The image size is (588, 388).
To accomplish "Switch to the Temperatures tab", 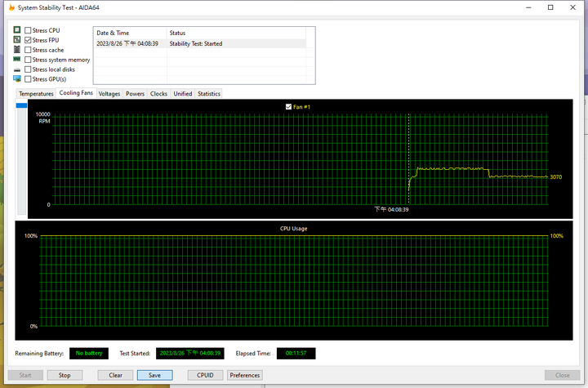I will [x=36, y=94].
